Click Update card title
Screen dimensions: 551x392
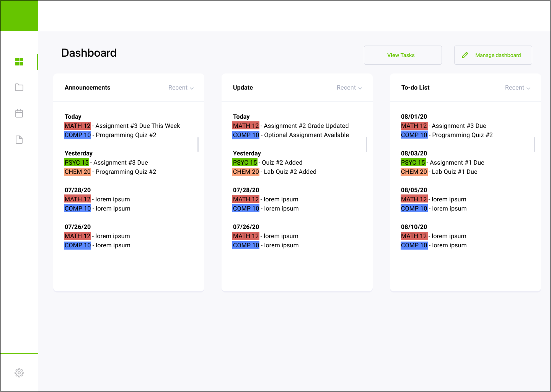(243, 88)
